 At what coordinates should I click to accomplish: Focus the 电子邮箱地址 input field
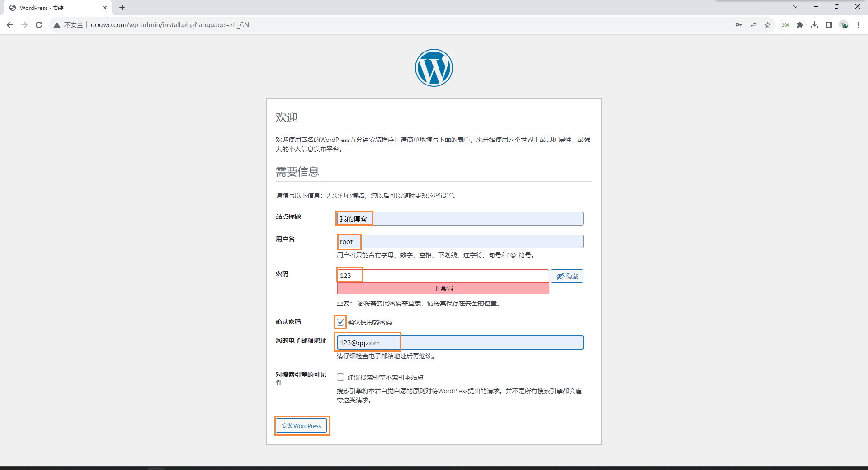(460, 343)
